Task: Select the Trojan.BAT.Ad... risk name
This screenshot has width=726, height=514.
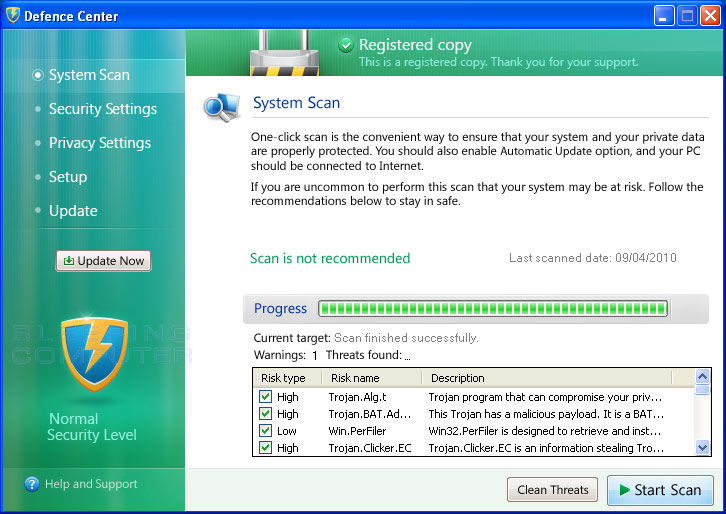Action: pos(369,414)
